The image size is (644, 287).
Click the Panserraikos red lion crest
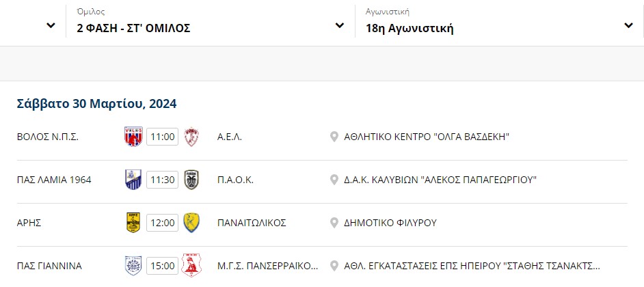pos(191,265)
